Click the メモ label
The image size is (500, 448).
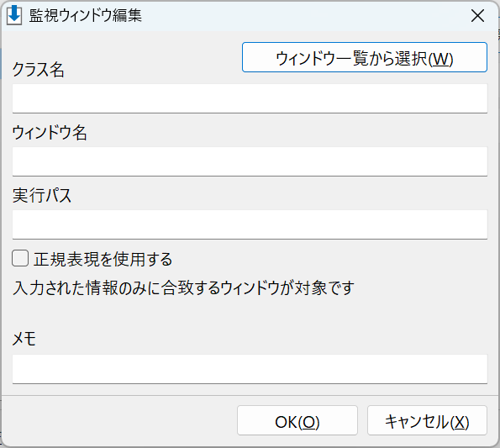(24, 339)
